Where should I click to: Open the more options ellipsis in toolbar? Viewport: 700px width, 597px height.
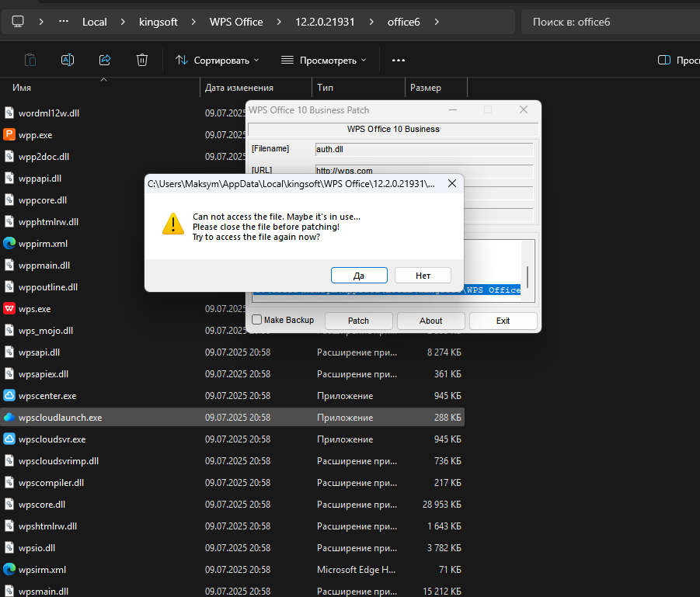[399, 61]
